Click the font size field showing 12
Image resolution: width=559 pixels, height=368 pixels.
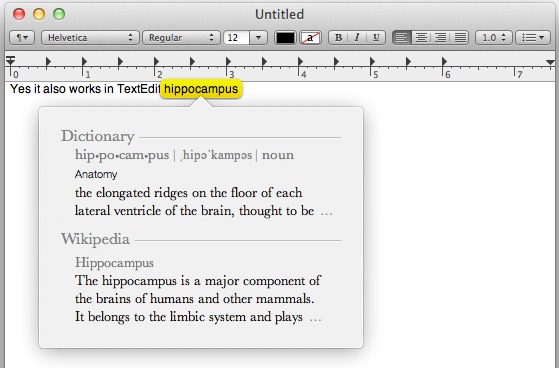point(236,37)
